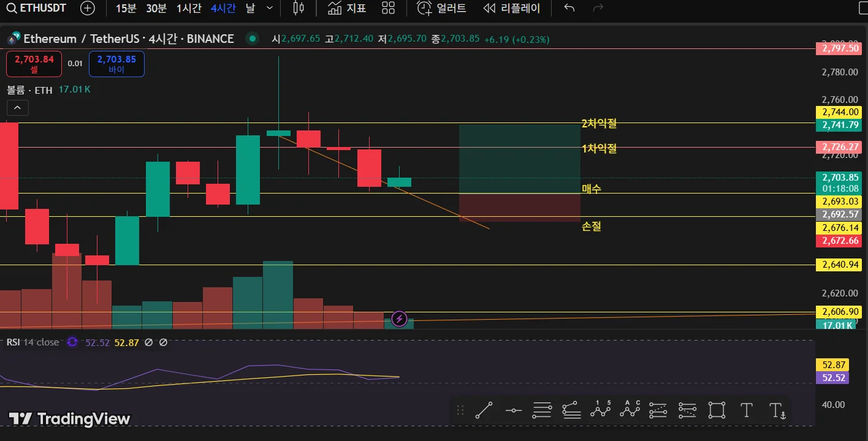
Task: Click the undo arrow
Action: (x=569, y=8)
